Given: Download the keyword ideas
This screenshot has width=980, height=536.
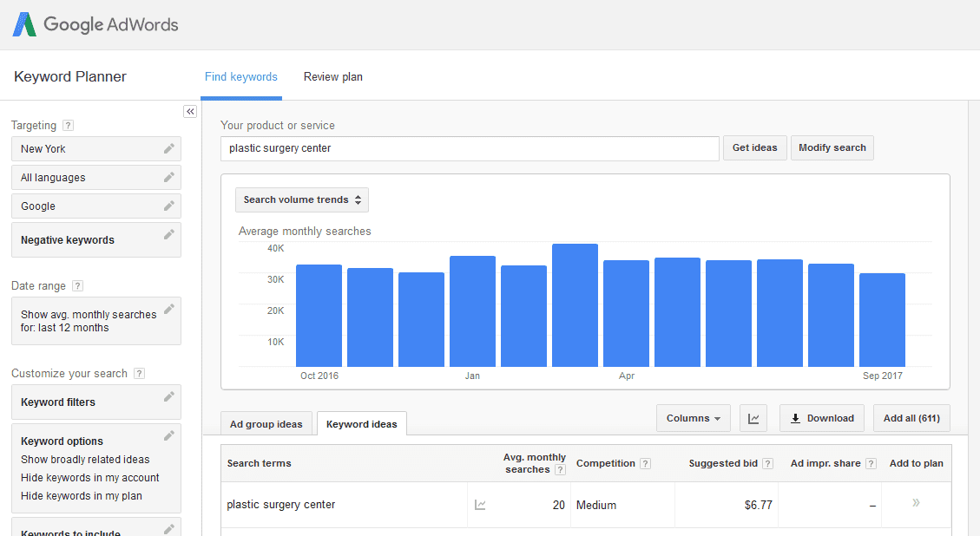Looking at the screenshot, I should 821,418.
